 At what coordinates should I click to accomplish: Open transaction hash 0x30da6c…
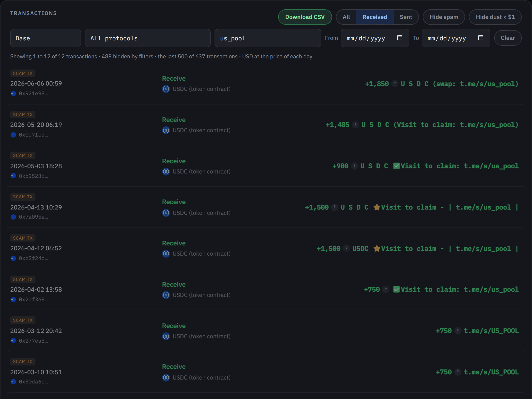point(33,382)
